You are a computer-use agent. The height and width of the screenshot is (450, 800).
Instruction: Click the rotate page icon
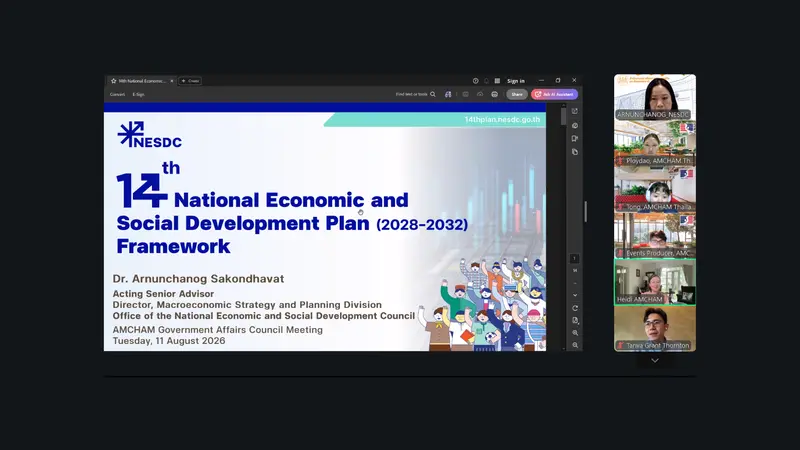pyautogui.click(x=575, y=308)
